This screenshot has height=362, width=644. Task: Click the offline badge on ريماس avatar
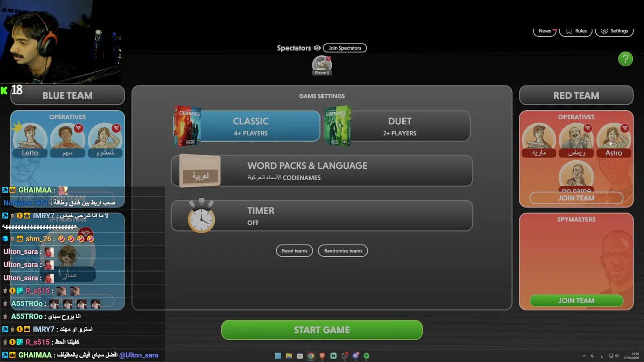click(x=588, y=128)
